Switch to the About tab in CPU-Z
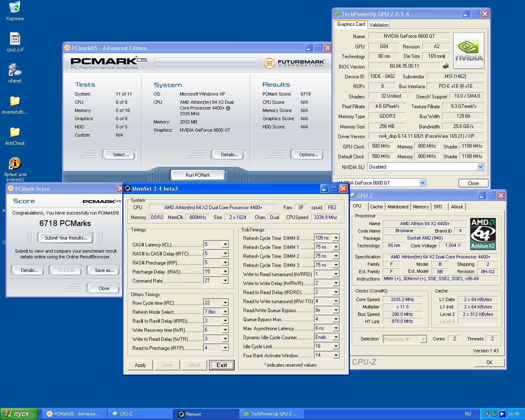The width and height of the screenshot is (525, 420). tap(457, 207)
